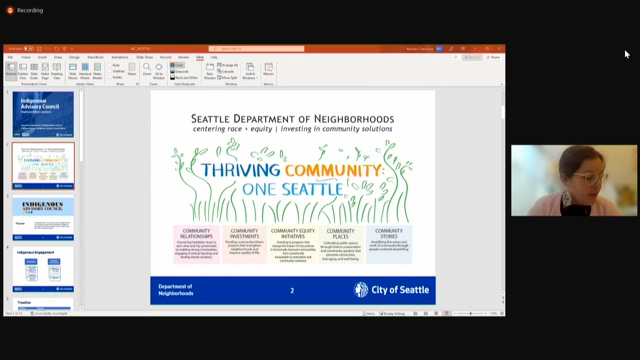640x360 pixels.
Task: Open Switch Windows dropdown
Action: [250, 71]
